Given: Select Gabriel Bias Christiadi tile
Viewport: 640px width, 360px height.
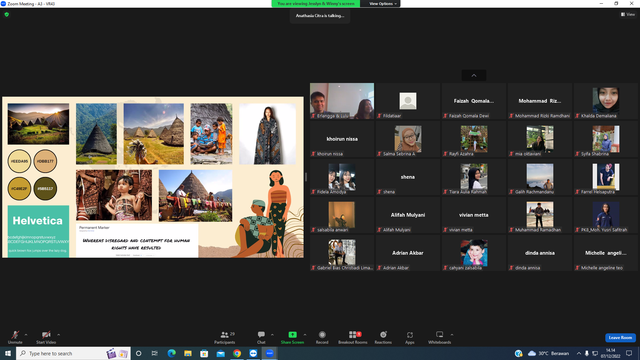Looking at the screenshot, I should pos(342,253).
